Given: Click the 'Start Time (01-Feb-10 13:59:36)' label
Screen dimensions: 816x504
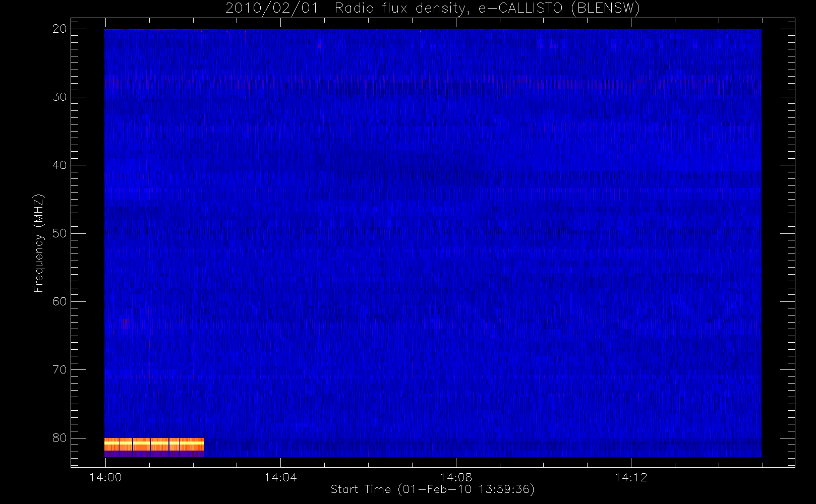Looking at the screenshot, I should click(432, 489).
